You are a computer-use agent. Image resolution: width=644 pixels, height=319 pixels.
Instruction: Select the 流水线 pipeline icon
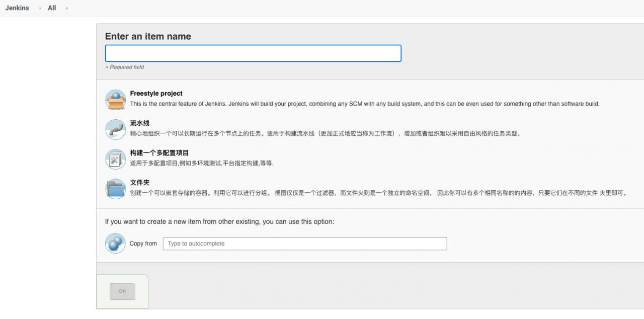click(x=115, y=129)
